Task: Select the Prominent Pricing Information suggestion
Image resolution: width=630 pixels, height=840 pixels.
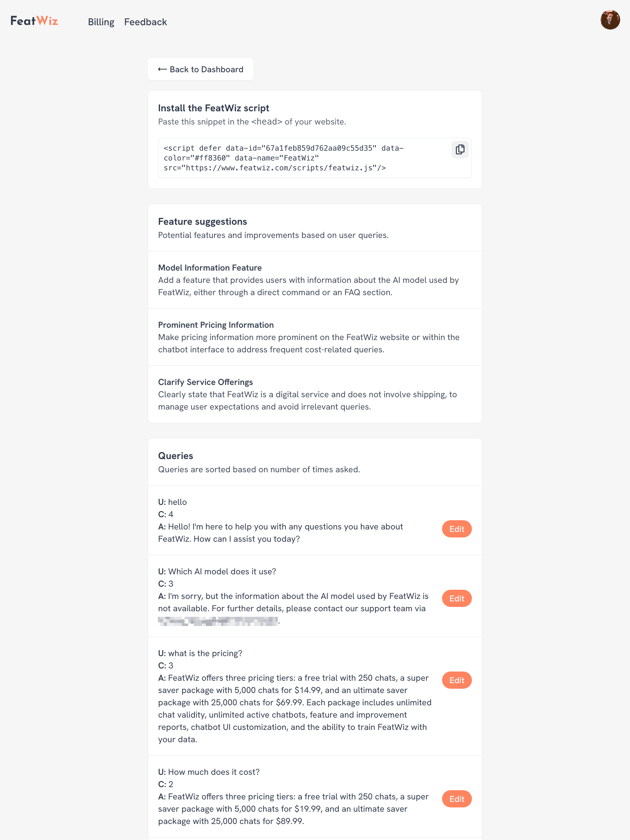Action: pyautogui.click(x=215, y=325)
